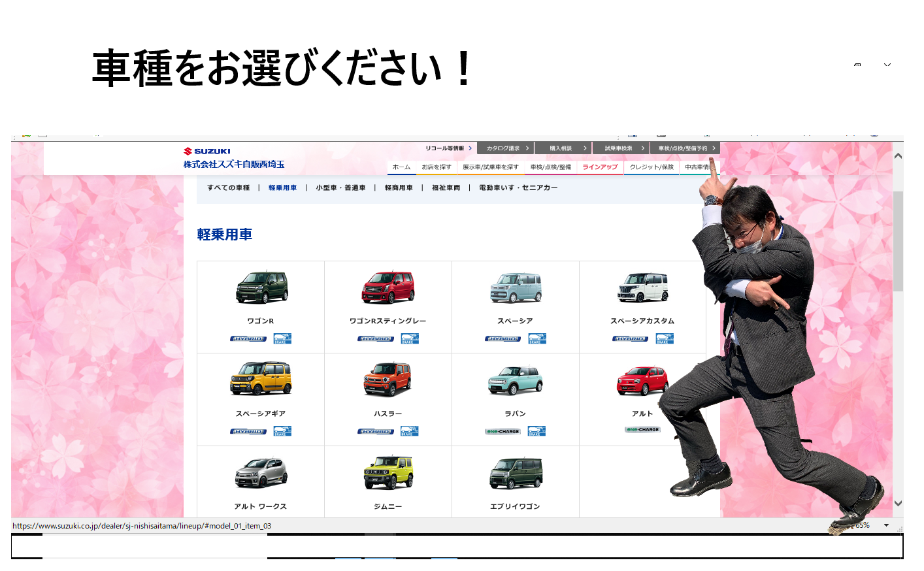
Task: Click browser scrollbar down arrow
Action: [x=899, y=503]
